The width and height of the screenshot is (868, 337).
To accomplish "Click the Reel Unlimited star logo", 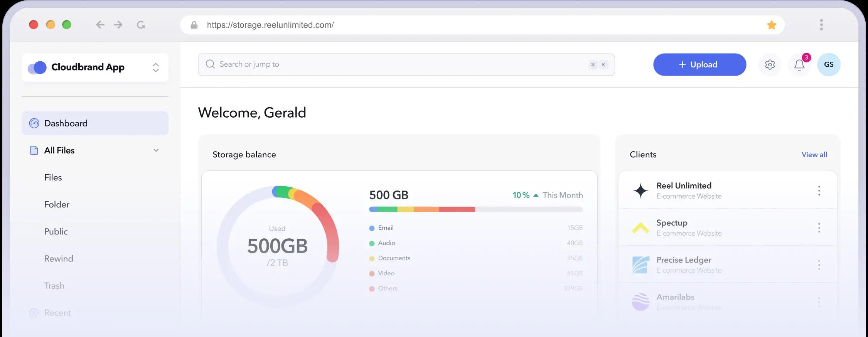I will pyautogui.click(x=640, y=190).
